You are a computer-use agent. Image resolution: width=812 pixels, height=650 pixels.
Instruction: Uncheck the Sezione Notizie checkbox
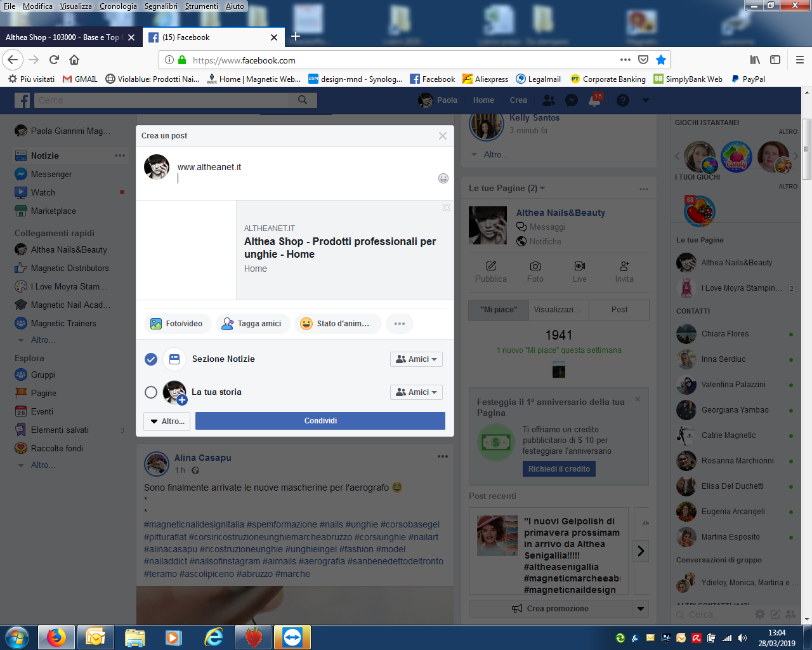click(x=151, y=359)
